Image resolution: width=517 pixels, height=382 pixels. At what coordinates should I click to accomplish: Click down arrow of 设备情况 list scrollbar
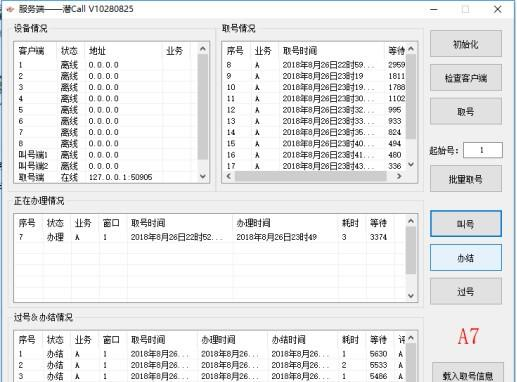(x=203, y=176)
